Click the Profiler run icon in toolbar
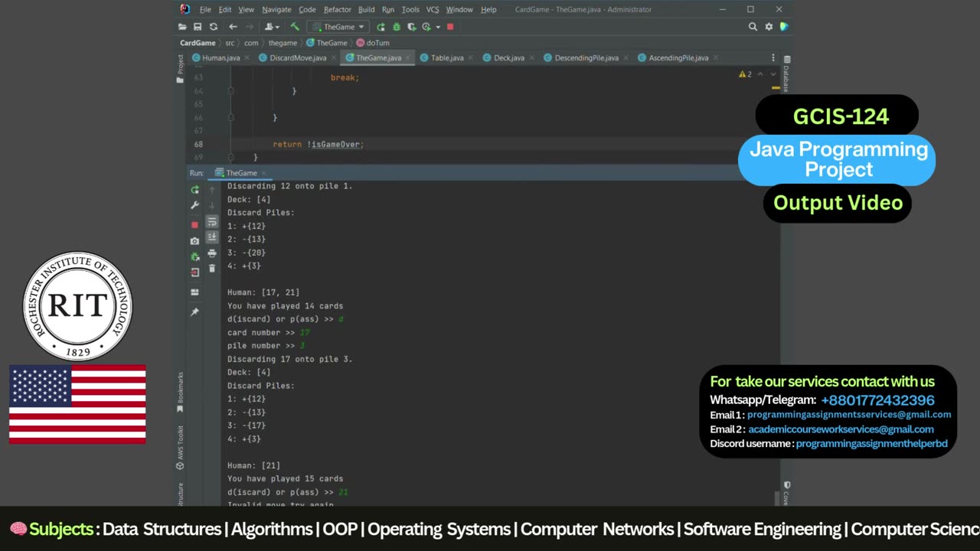Screen dimensions: 980x551 [426, 27]
